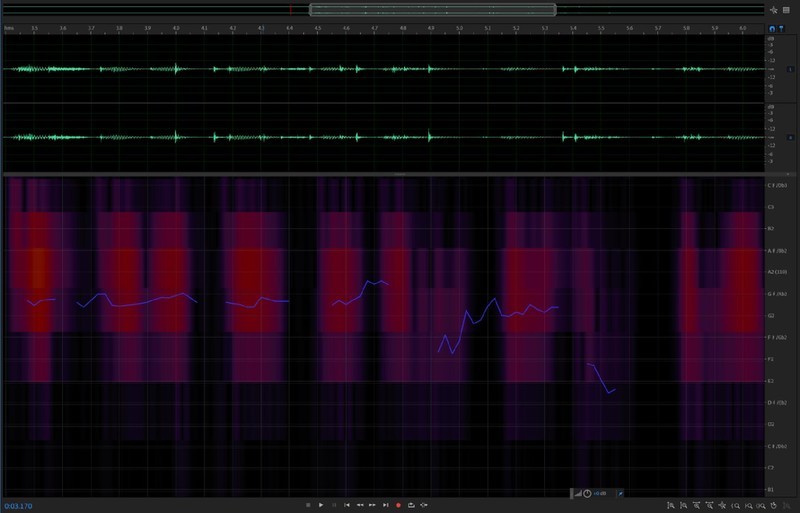This screenshot has width=800, height=513.
Task: Toggle left channel L enable button
Action: click(791, 69)
